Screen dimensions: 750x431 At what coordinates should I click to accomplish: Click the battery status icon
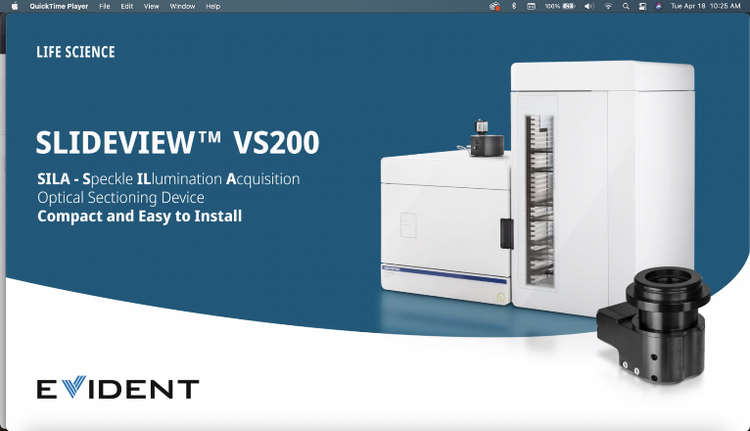pos(569,6)
